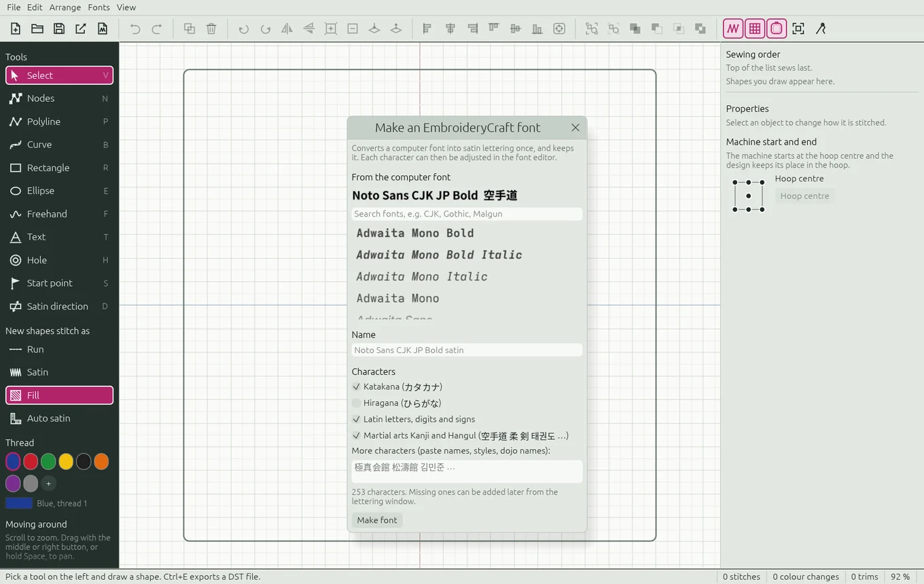The image size is (924, 584).
Task: Toggle Martial arts Kanji and Hangul checkbox
Action: click(x=356, y=435)
